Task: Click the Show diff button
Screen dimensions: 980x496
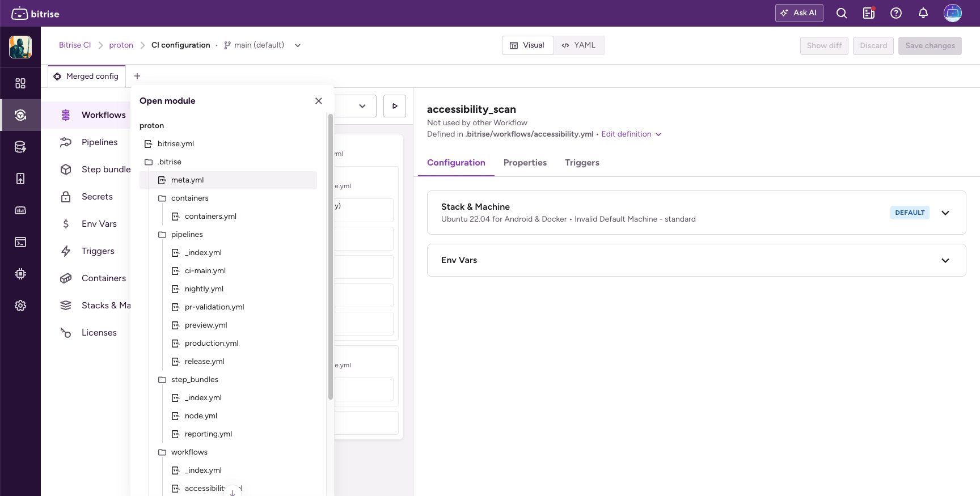Action: click(824, 46)
